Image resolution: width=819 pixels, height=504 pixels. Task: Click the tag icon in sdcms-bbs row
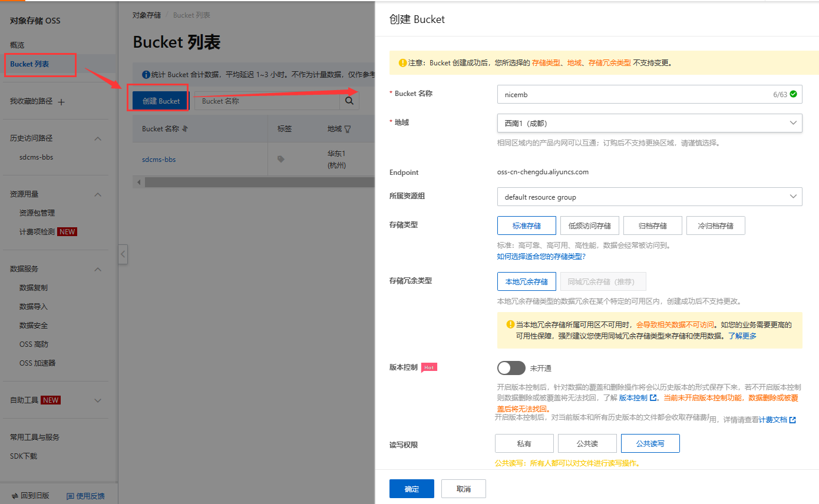click(x=281, y=159)
